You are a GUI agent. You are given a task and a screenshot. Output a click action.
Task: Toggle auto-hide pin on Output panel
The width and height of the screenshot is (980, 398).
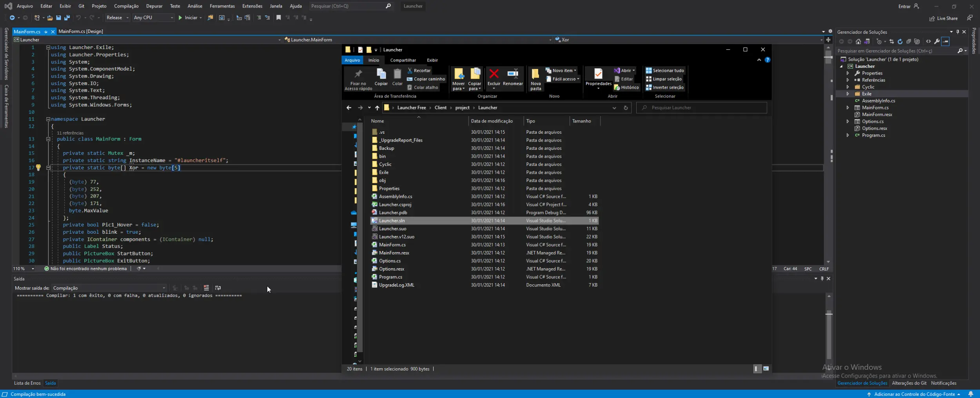tap(822, 278)
